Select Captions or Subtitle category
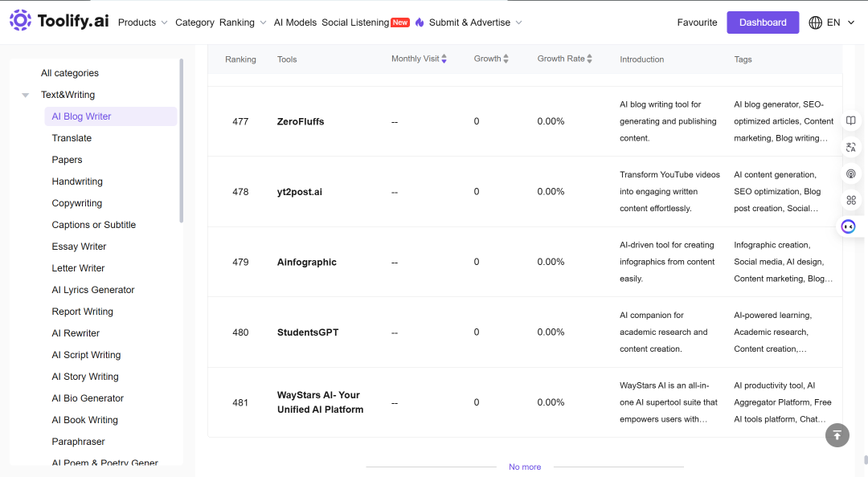Image resolution: width=868 pixels, height=477 pixels. coord(93,225)
